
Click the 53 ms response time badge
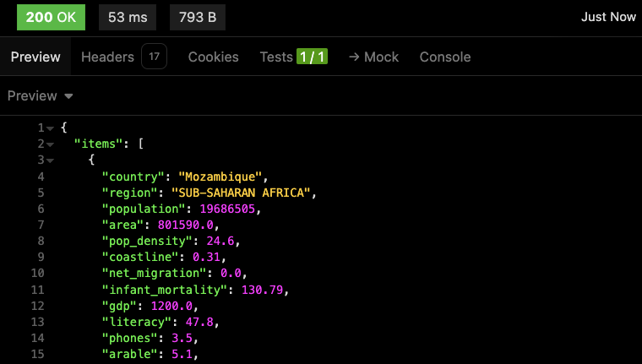pos(128,17)
